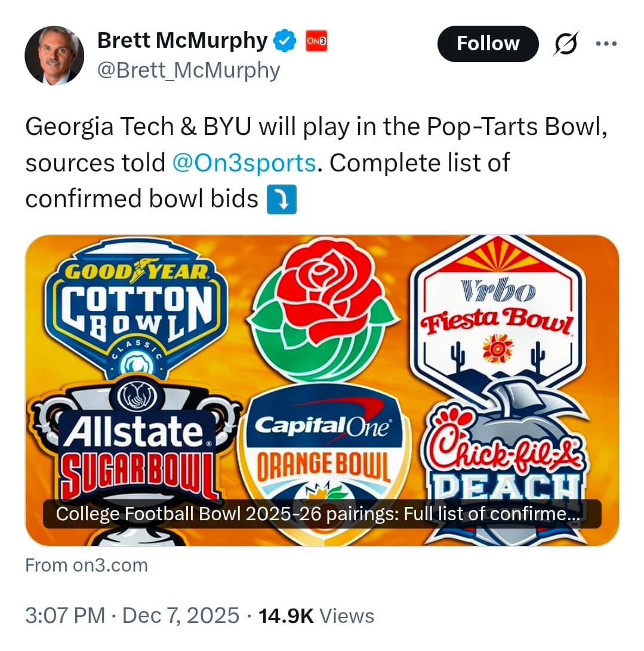The width and height of the screenshot is (644, 651).
Task: Click the "From on3.com" source link
Action: (x=87, y=566)
